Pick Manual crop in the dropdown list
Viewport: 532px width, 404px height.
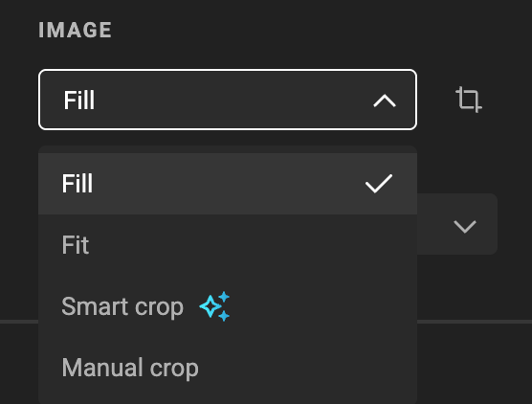(x=228, y=368)
